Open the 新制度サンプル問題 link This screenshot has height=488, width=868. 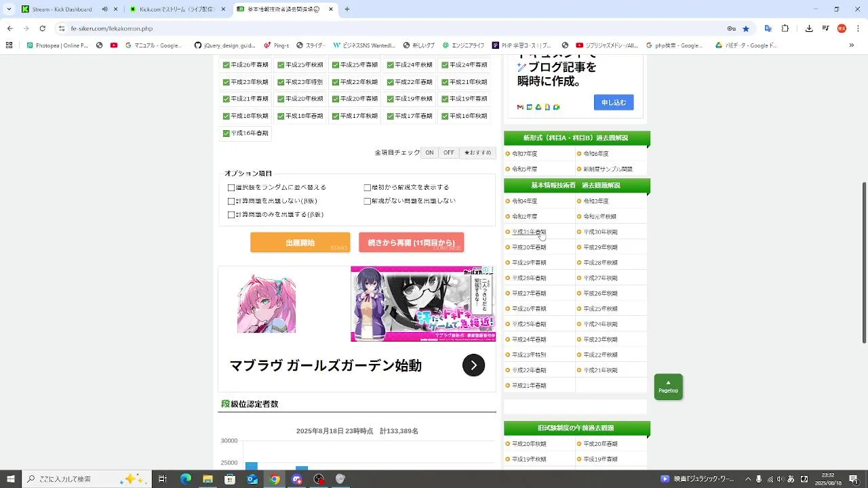pyautogui.click(x=608, y=169)
